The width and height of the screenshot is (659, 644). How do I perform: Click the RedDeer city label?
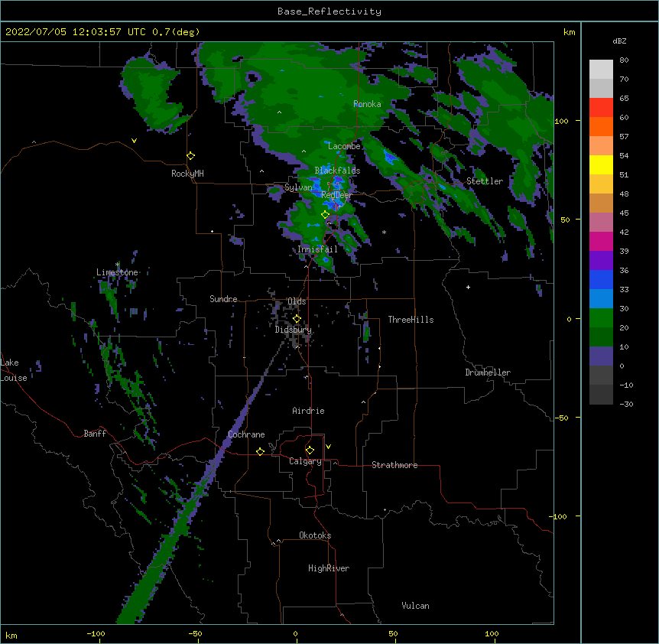pos(336,195)
